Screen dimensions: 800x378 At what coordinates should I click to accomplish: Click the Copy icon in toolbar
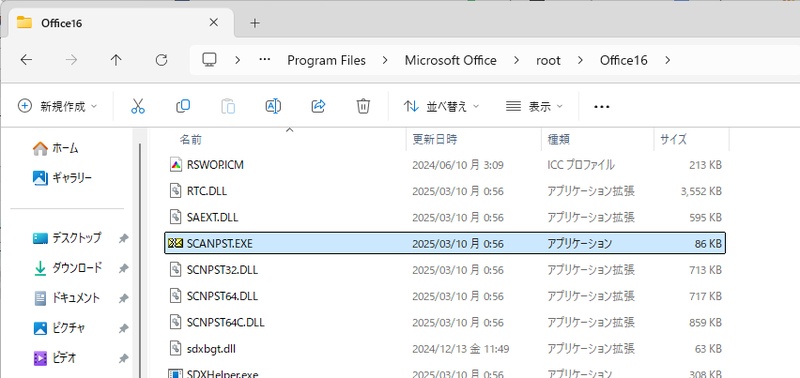point(183,106)
